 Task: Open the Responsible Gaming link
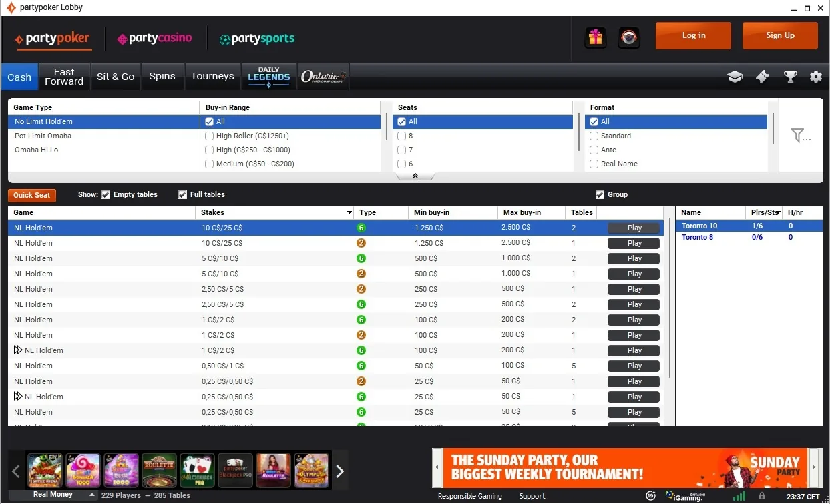(x=470, y=496)
